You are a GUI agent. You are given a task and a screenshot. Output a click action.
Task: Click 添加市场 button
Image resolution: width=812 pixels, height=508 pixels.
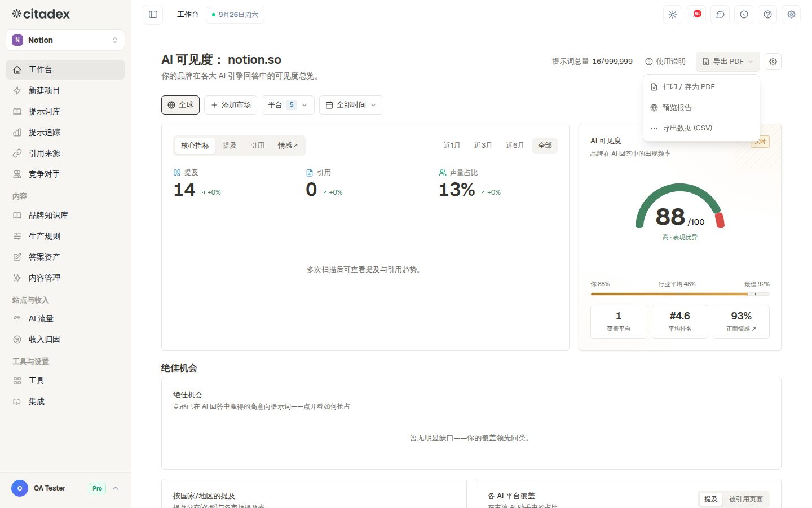231,105
